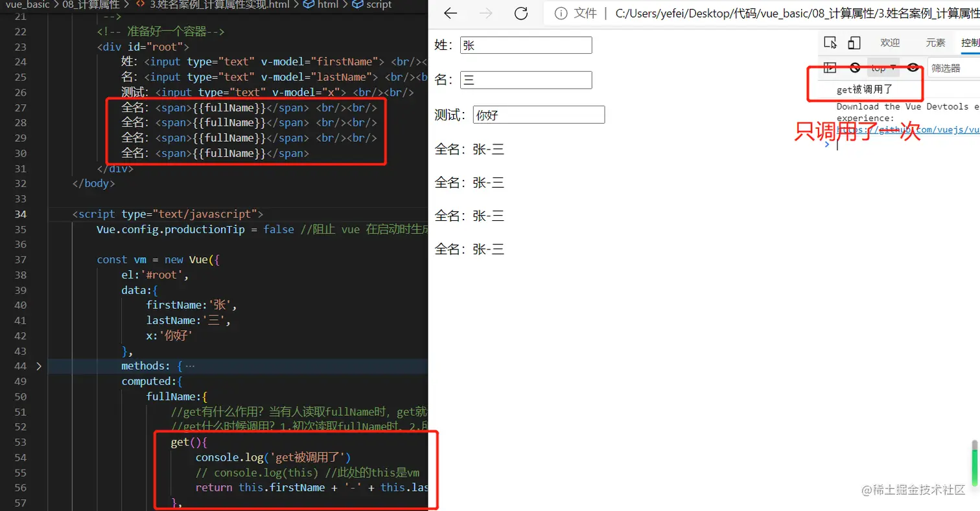This screenshot has height=511, width=980.
Task: Click the el:'#root' code line
Action: [155, 275]
